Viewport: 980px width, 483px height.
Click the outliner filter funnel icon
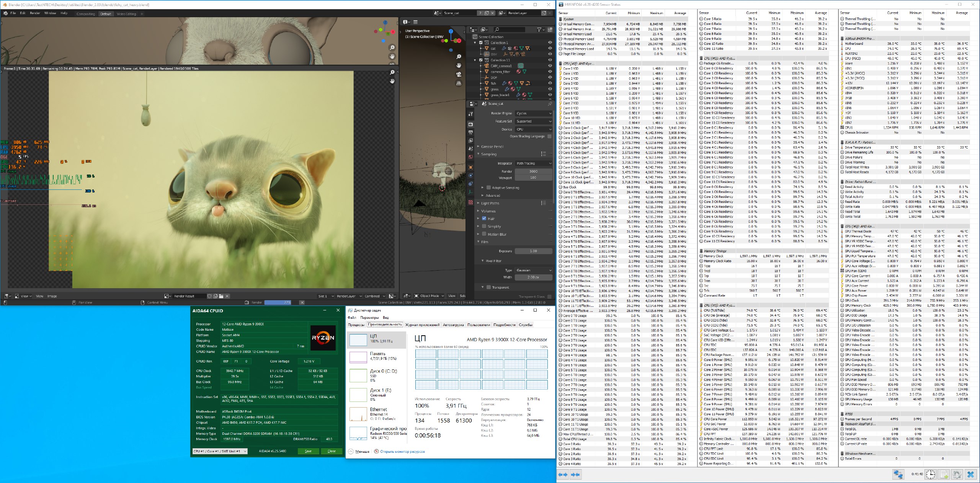(539, 29)
